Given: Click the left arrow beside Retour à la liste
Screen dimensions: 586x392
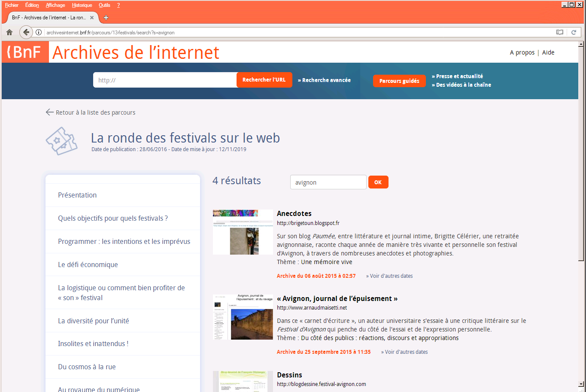Looking at the screenshot, I should point(49,112).
